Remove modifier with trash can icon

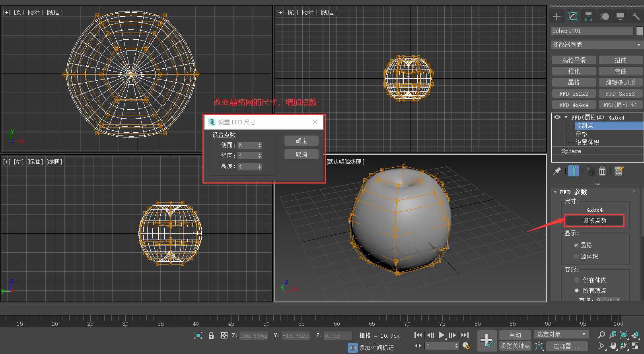tap(603, 171)
